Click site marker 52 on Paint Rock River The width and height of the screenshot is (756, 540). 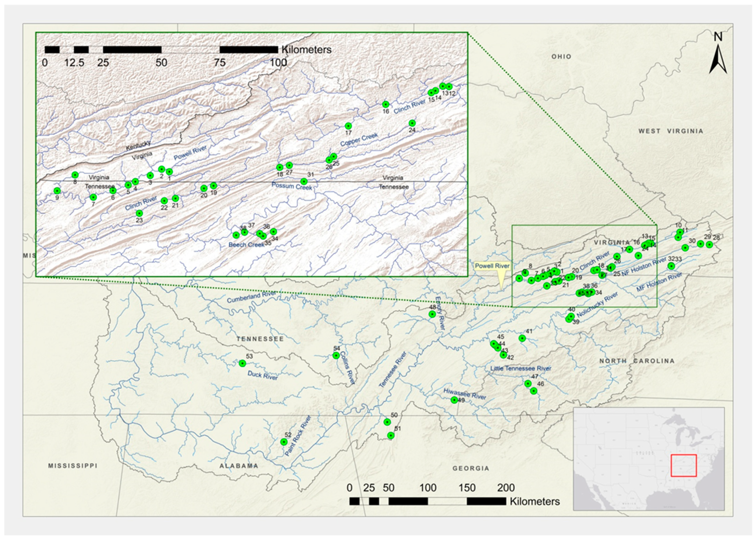coord(284,442)
